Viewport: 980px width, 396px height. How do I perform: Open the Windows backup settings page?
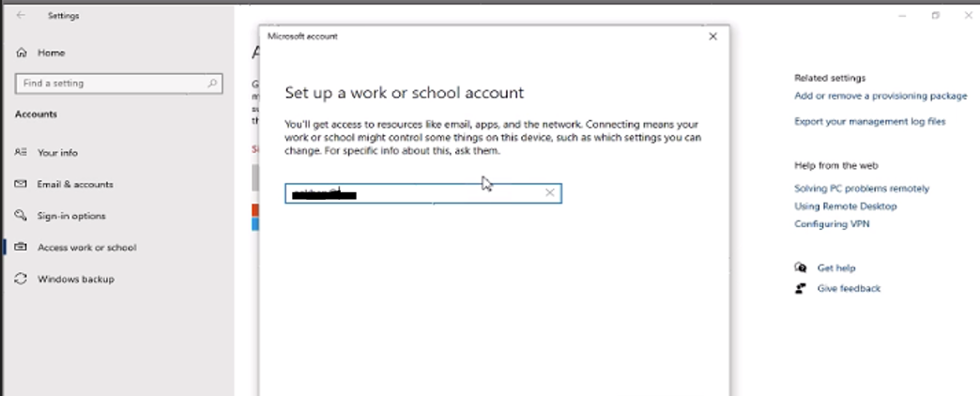click(76, 280)
